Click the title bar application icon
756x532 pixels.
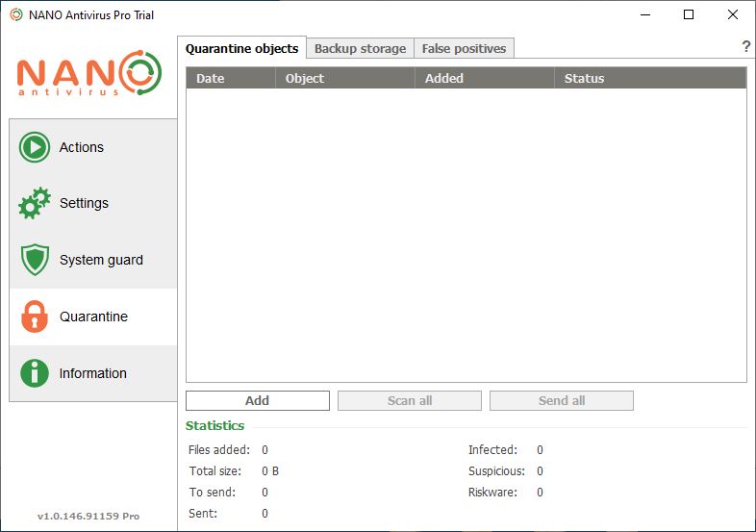(x=16, y=15)
